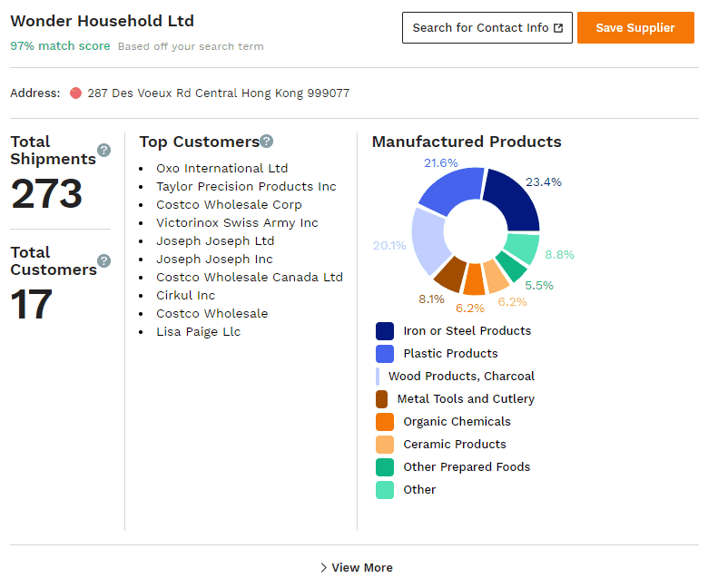708x588 pixels.
Task: Click Iron or Steel Products legend label
Action: point(467,331)
